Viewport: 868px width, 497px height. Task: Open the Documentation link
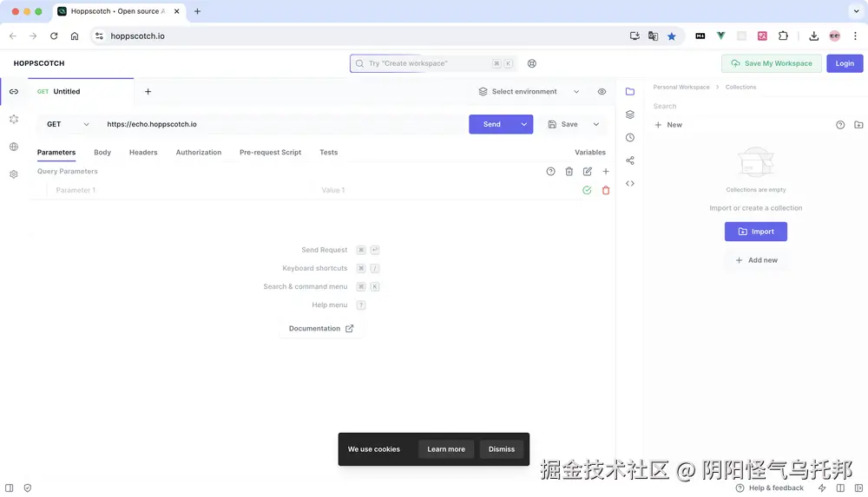click(x=321, y=329)
